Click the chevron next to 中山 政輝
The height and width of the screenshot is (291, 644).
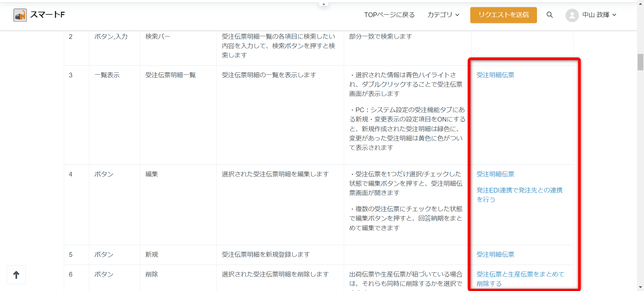[x=614, y=15]
